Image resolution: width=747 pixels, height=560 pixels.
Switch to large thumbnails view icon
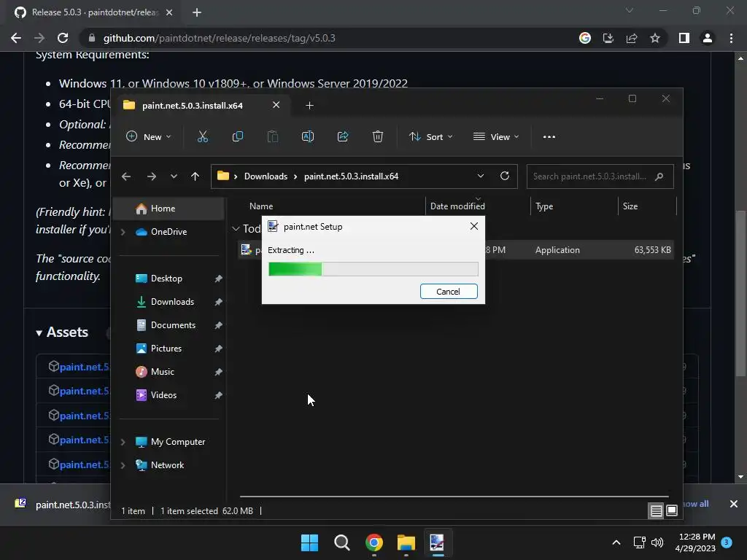coord(672,511)
